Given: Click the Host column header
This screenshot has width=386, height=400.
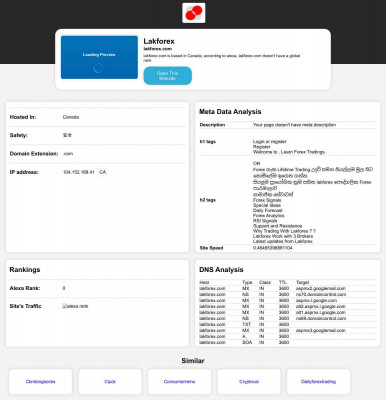Looking at the screenshot, I should pyautogui.click(x=204, y=282).
